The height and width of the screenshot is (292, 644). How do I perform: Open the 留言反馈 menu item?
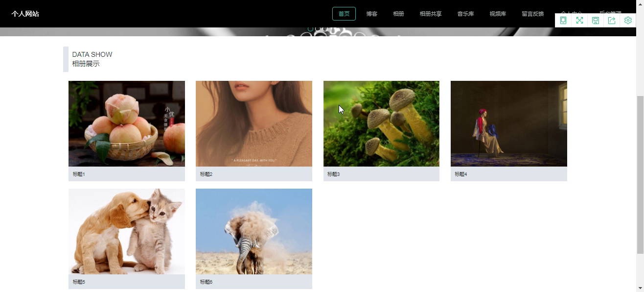533,14
